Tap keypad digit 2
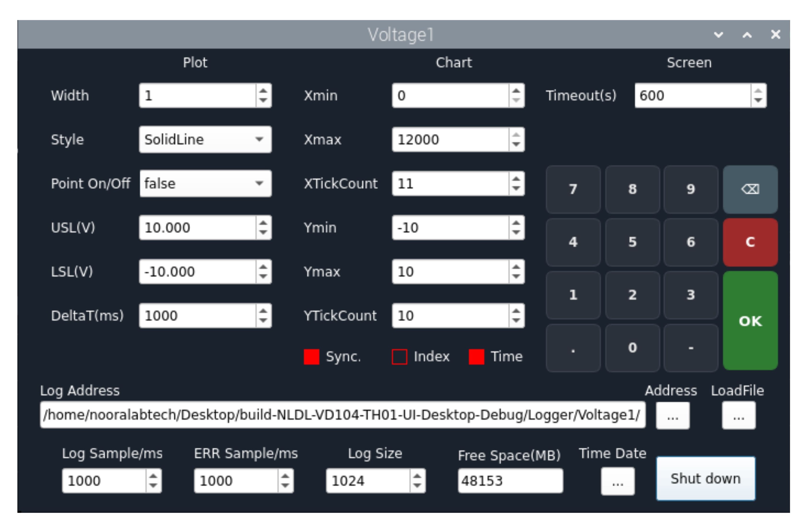Screen dimensions: 812x532 click(x=632, y=295)
